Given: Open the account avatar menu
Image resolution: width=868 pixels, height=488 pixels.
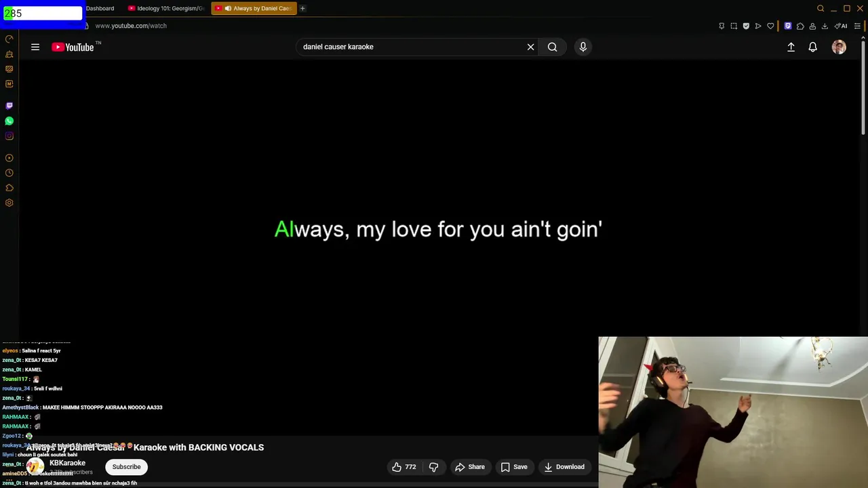Looking at the screenshot, I should (x=839, y=47).
